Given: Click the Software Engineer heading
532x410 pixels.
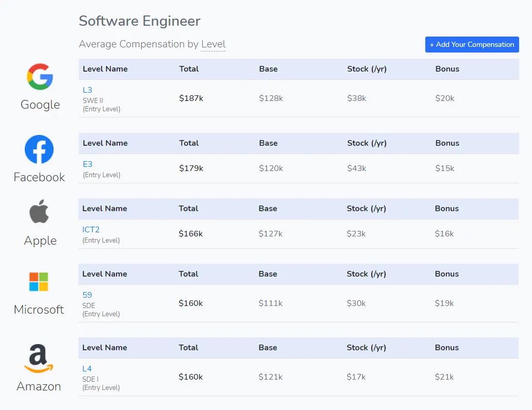Looking at the screenshot, I should (x=140, y=21).
